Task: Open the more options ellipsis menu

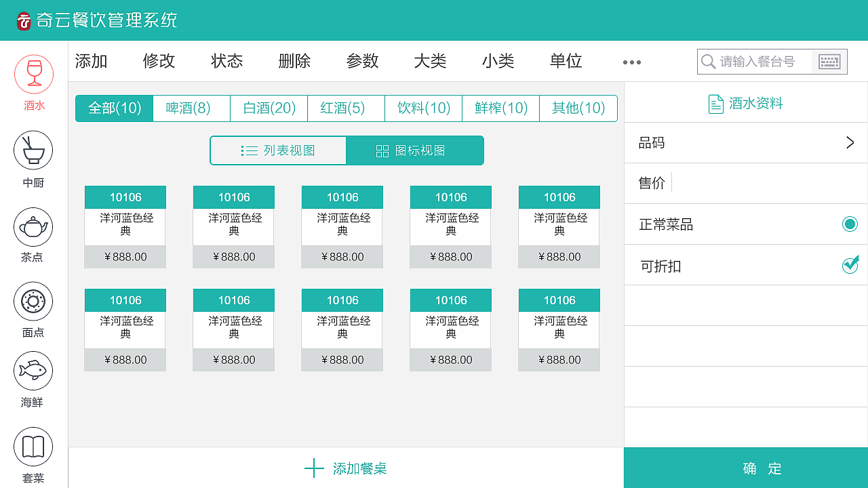Action: 631,62
